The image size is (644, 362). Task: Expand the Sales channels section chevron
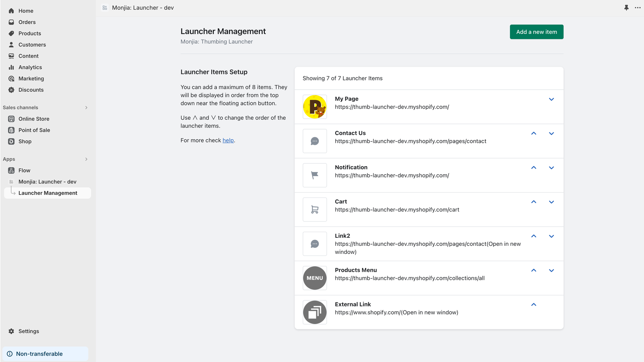86,107
